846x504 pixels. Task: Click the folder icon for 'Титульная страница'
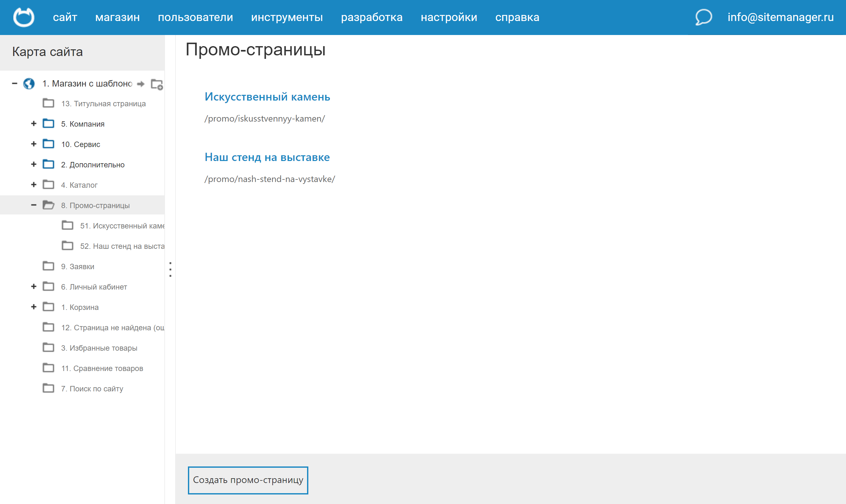tap(49, 103)
